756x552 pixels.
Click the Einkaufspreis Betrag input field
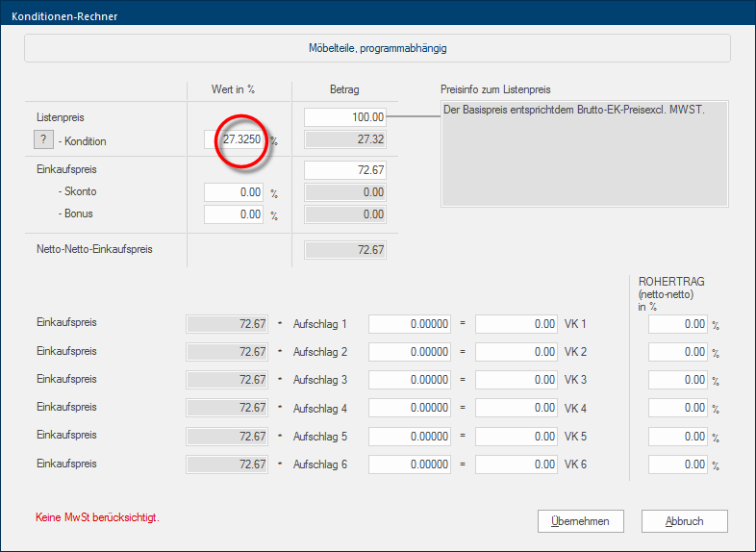pos(345,169)
